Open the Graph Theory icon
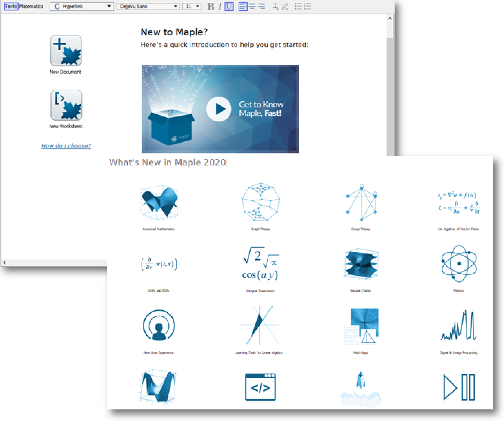 (260, 202)
